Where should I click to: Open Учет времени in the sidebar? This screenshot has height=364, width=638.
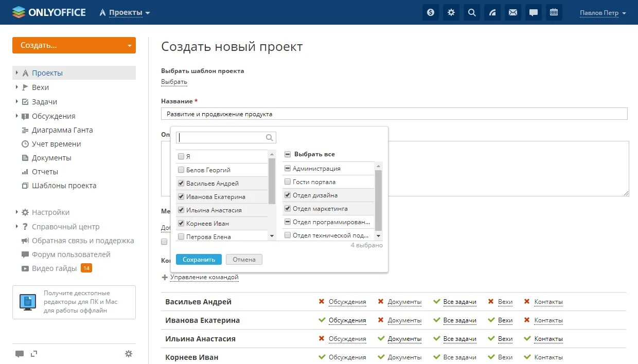click(56, 144)
